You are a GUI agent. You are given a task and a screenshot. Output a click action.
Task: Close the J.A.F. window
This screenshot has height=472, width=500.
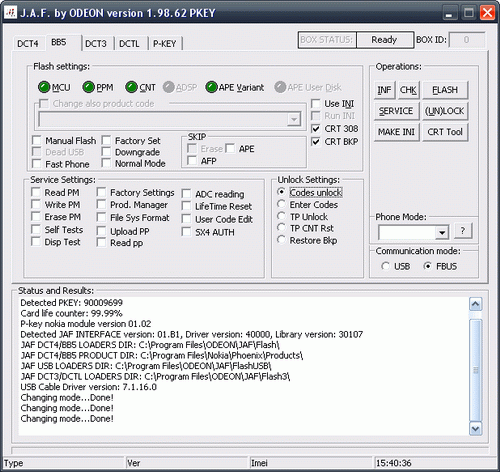click(x=487, y=13)
